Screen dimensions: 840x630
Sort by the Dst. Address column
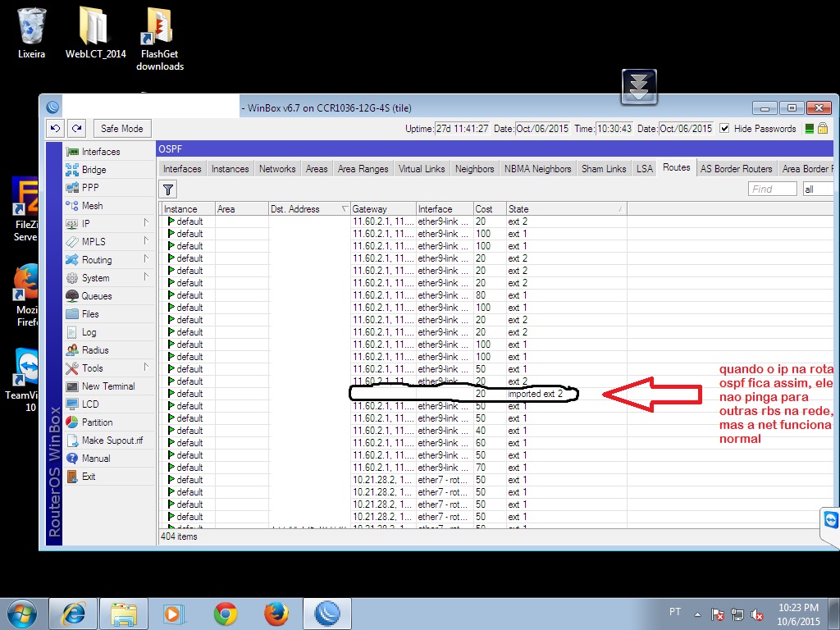(309, 209)
